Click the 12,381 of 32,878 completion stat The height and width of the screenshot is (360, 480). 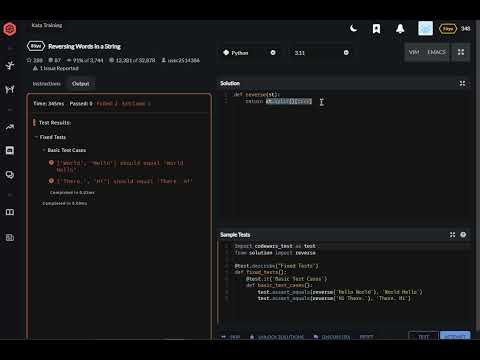click(132, 60)
